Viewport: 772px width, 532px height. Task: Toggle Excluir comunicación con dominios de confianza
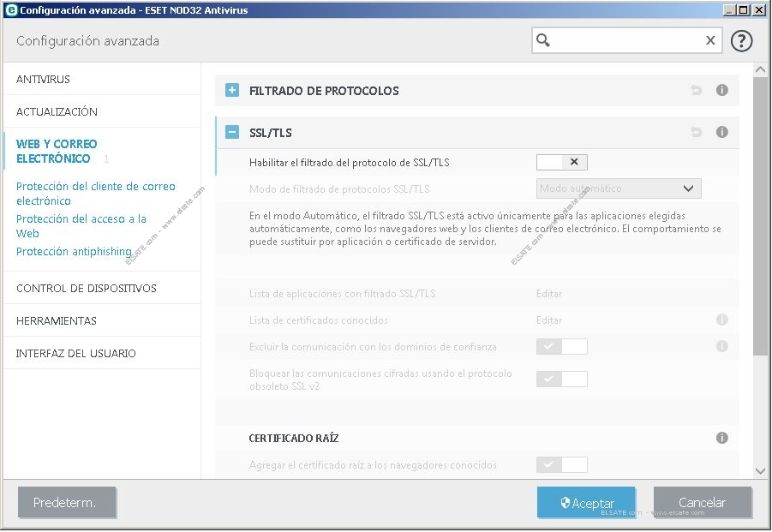coord(562,346)
